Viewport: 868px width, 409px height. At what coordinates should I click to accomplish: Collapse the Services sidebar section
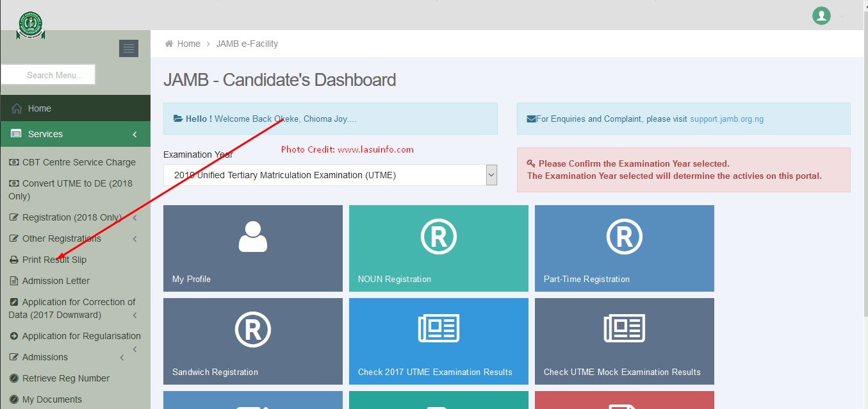75,134
